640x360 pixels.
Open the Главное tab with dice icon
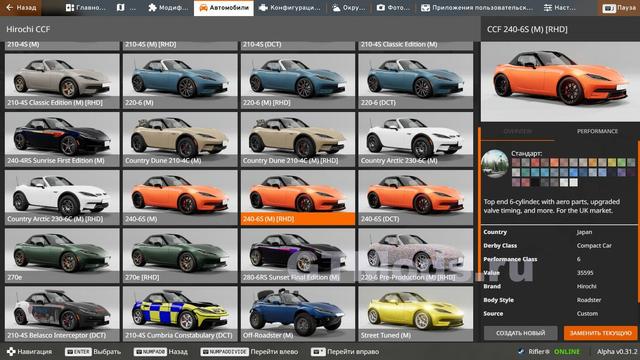[86, 8]
